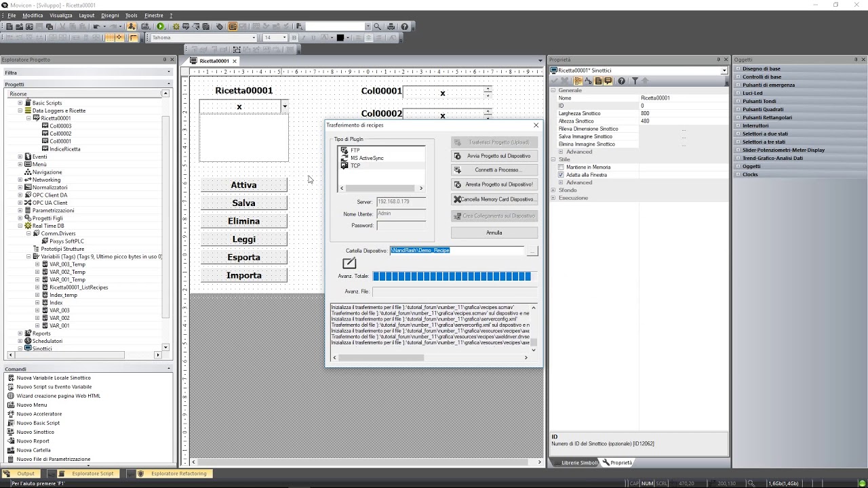The width and height of the screenshot is (868, 488).
Task: Click the new file icon in main toolbar
Action: tap(9, 26)
